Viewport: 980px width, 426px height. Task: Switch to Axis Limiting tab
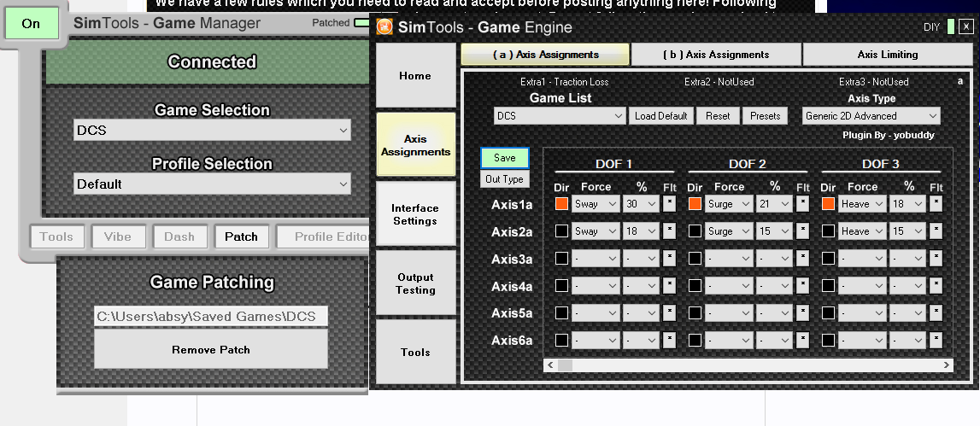coord(887,55)
